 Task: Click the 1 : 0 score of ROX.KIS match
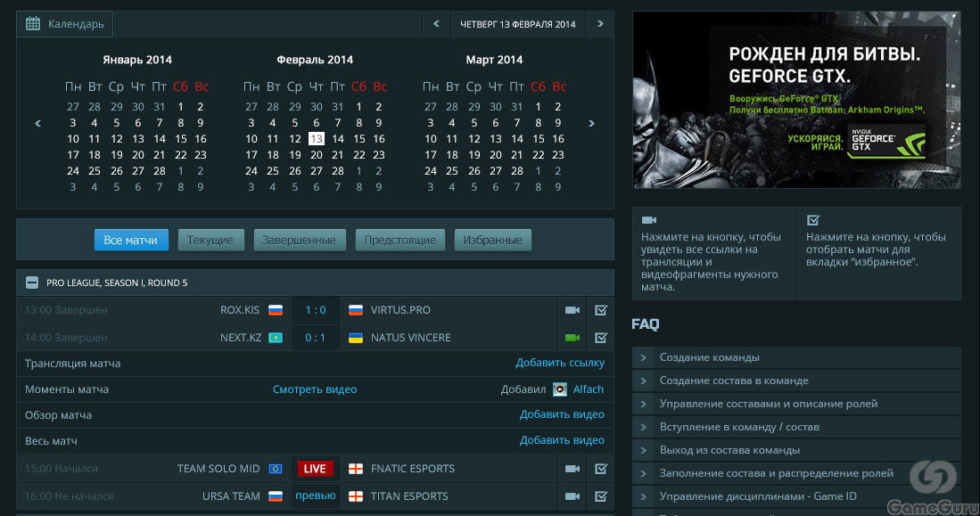click(x=315, y=310)
